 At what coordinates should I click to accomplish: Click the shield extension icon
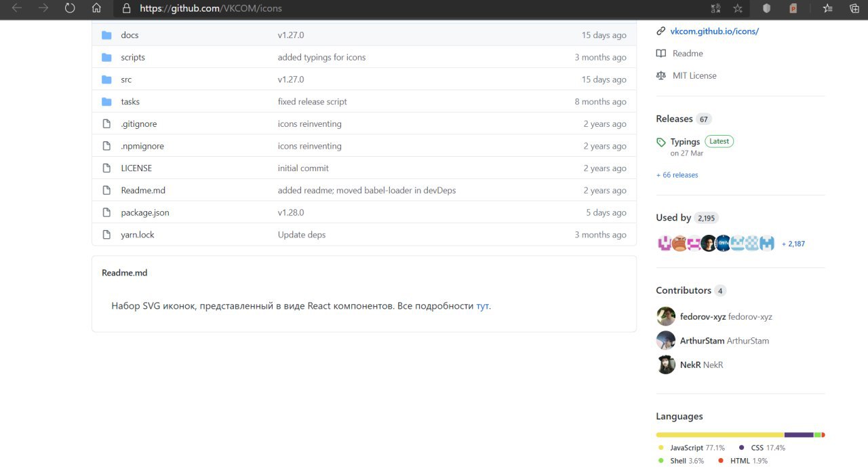tap(767, 9)
